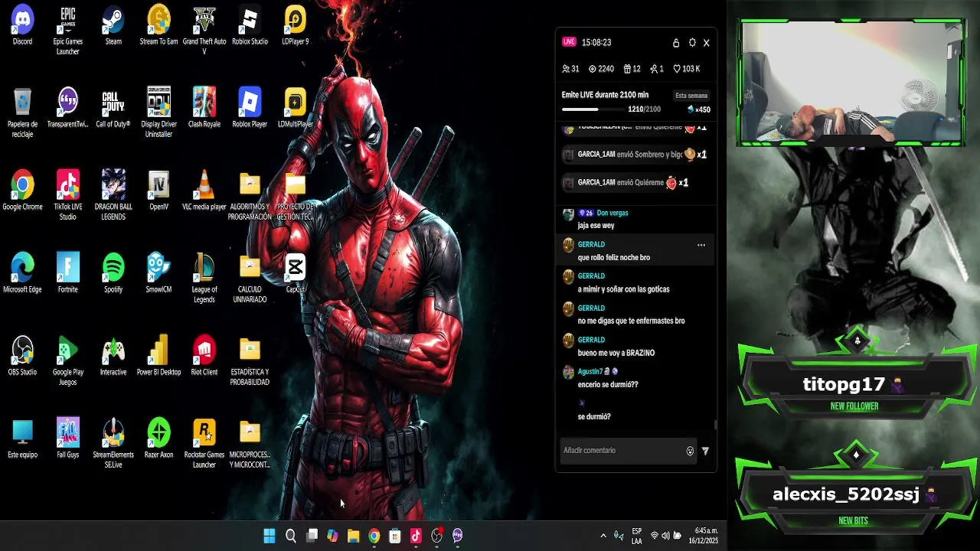
Task: Switch to TikTok LIVE Studio in taskbar
Action: click(416, 536)
